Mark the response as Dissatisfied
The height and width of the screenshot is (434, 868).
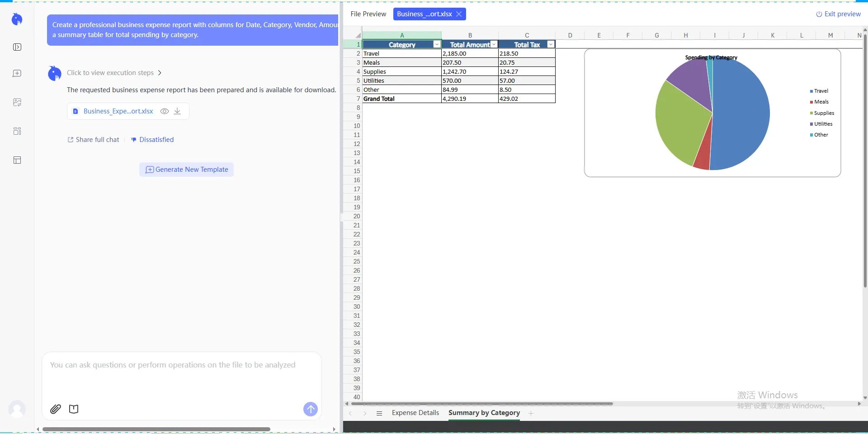[x=152, y=140]
